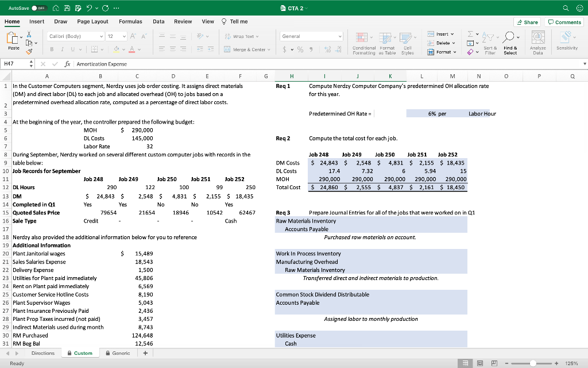
Task: Open the Comments pane
Action: [x=564, y=22]
